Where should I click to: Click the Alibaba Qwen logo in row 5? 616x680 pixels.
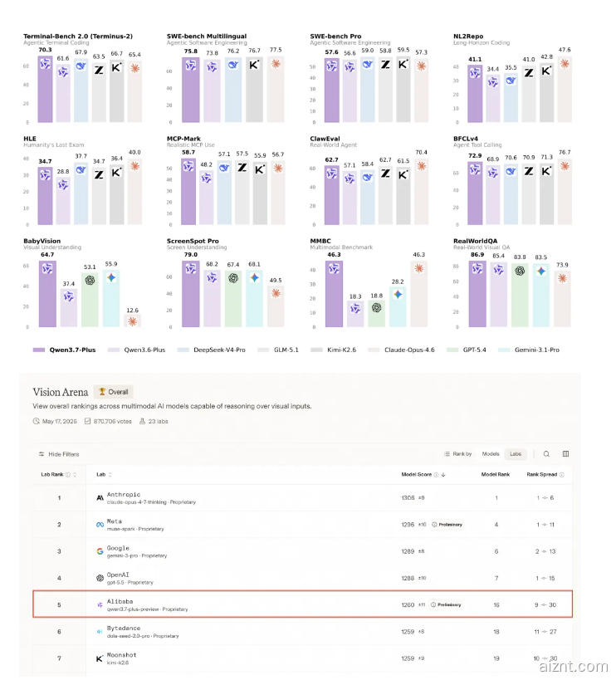(x=100, y=604)
